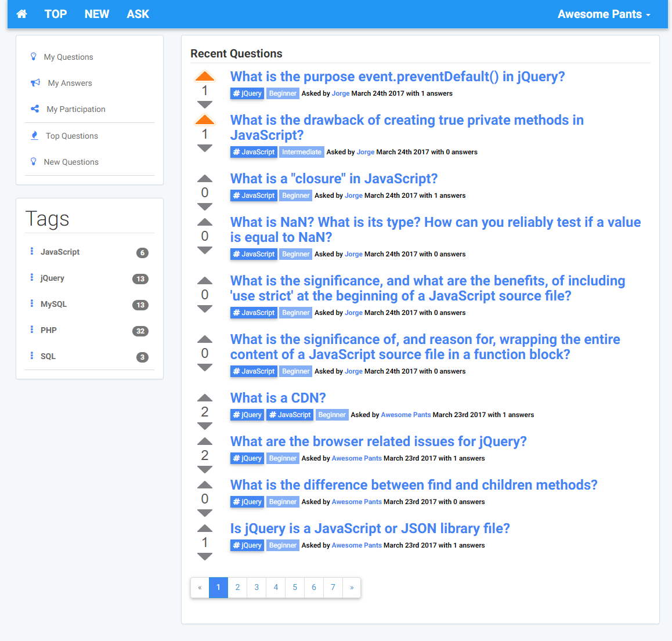The height and width of the screenshot is (641, 672).
Task: Open the Awesome Pants user dropdown
Action: click(604, 14)
